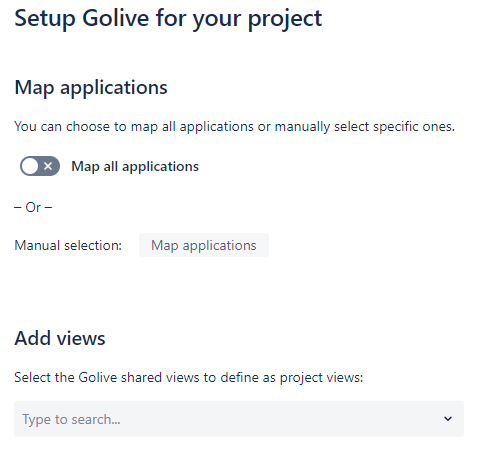Click the word 'Golive' in the page title
The height and width of the screenshot is (453, 483).
116,18
